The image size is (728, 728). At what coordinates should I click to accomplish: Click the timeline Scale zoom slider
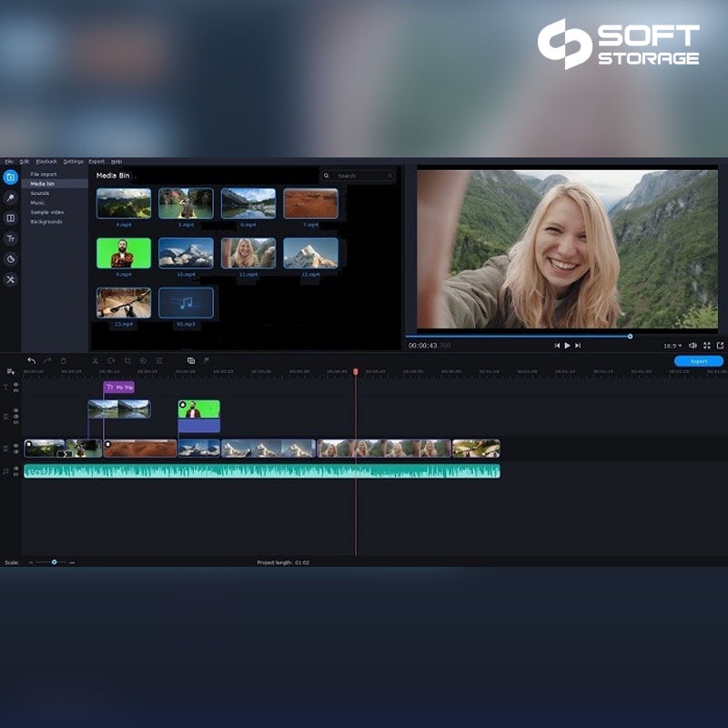(54, 562)
